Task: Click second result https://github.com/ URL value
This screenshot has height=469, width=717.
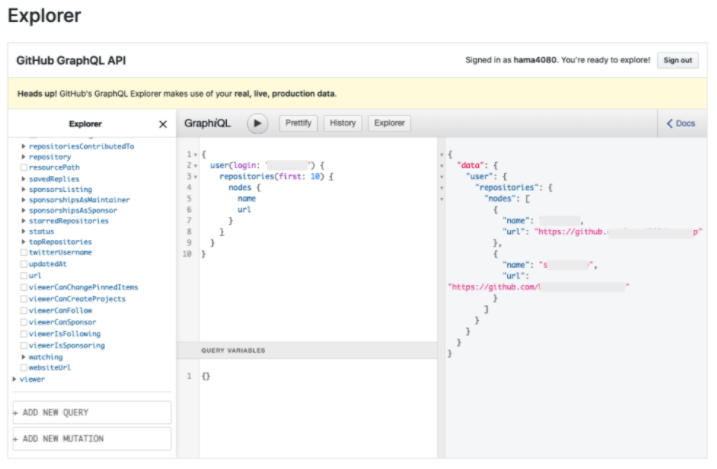Action: (539, 287)
